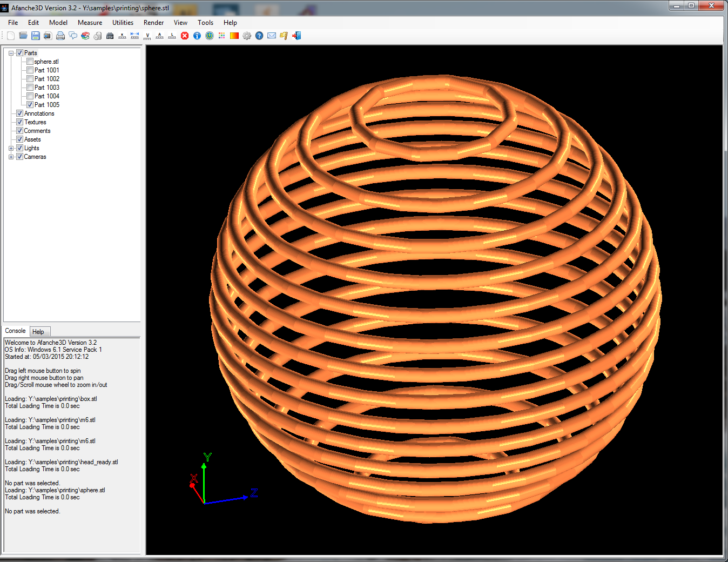Select the Part 1003 tree label

coord(47,88)
